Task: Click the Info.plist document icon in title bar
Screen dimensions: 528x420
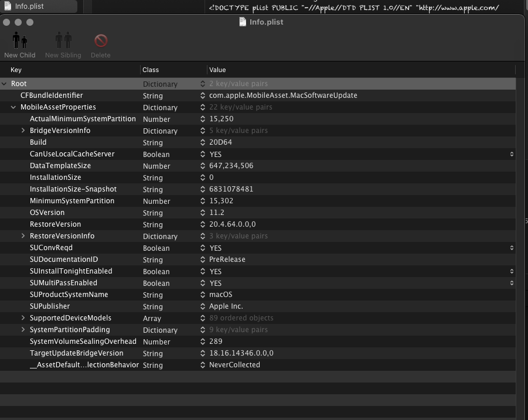Action: pos(243,22)
